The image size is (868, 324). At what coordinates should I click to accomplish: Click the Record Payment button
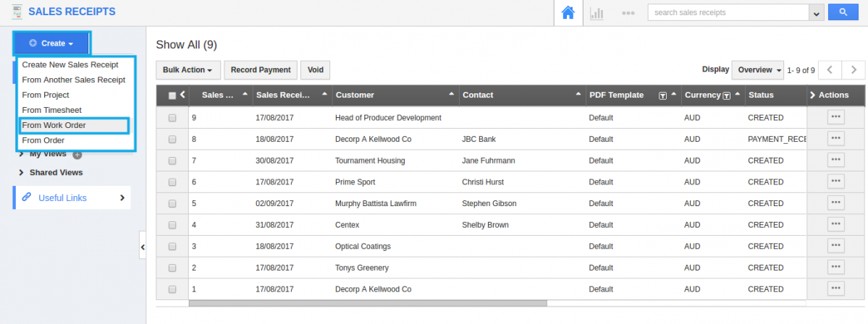pyautogui.click(x=261, y=70)
